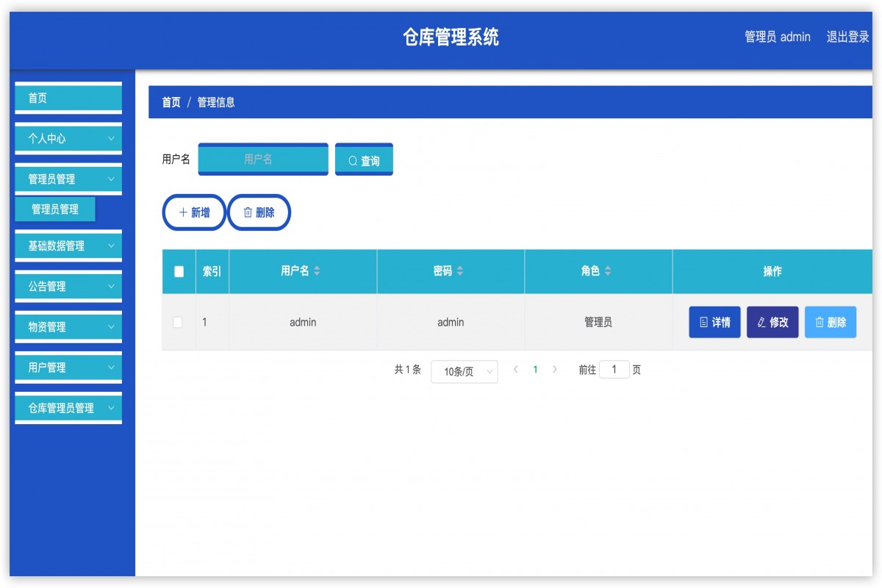
Task: Open the 10条/页 page size dropdown
Action: point(464,370)
